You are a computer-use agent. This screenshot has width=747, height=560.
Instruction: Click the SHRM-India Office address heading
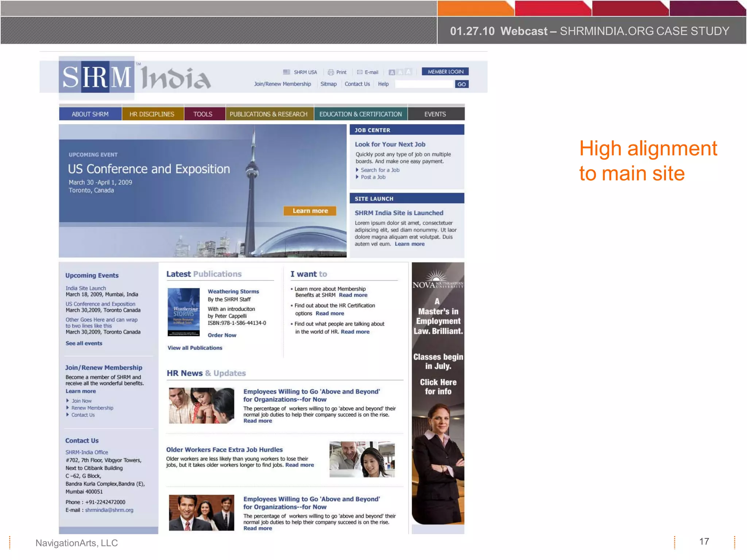(x=87, y=452)
